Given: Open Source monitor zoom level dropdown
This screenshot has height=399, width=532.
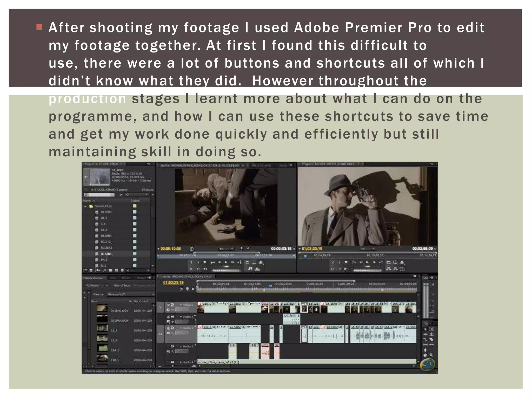Looking at the screenshot, I should pyautogui.click(x=226, y=249).
